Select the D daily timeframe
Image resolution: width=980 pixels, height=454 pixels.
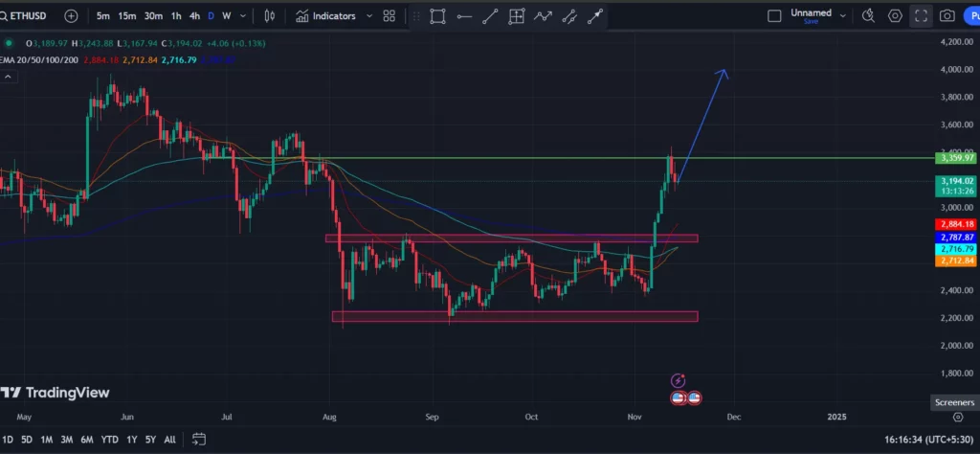[x=211, y=16]
